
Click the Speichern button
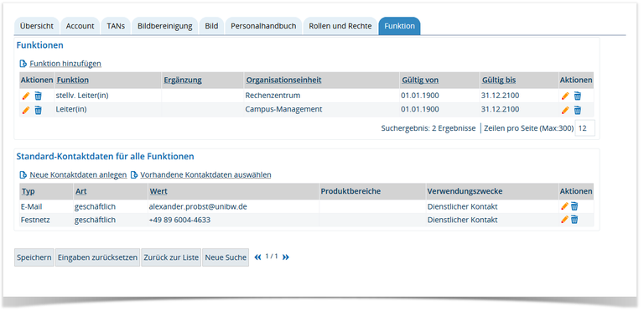(34, 257)
